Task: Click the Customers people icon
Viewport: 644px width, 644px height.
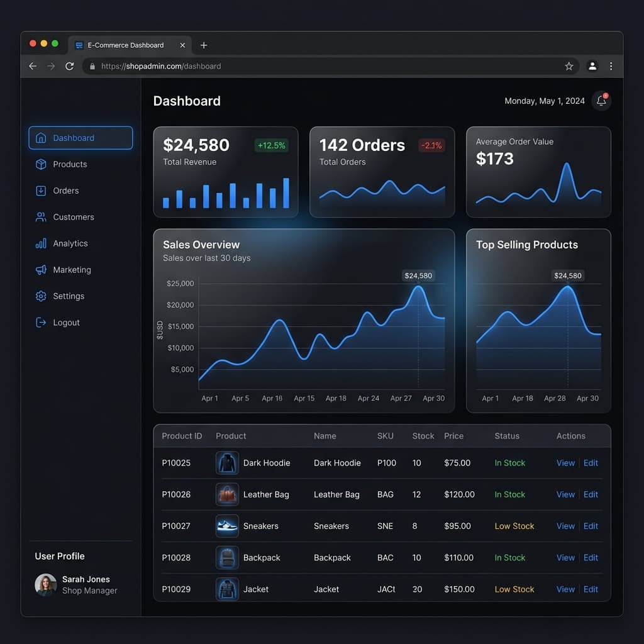Action: (x=42, y=217)
